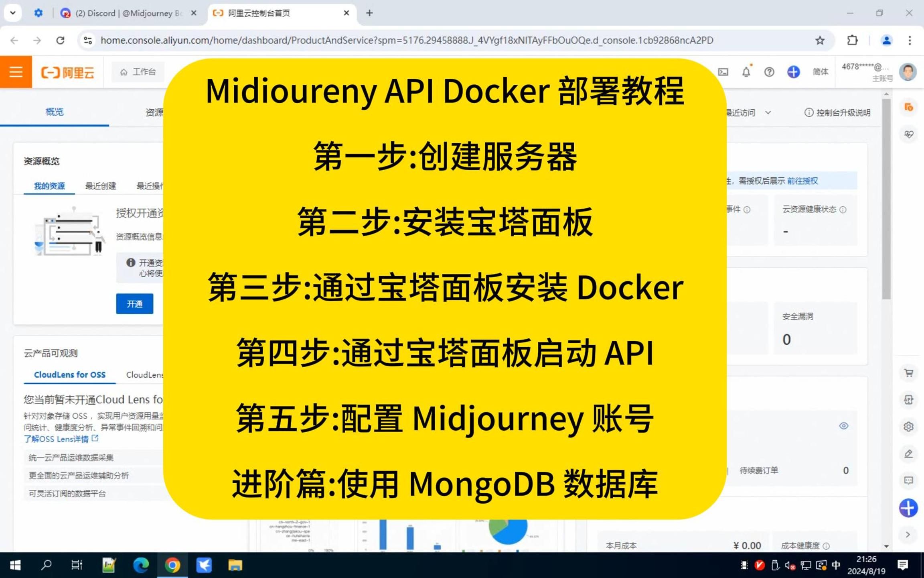Collapse the right sidebar chevron
The width and height of the screenshot is (924, 578).
(x=908, y=535)
